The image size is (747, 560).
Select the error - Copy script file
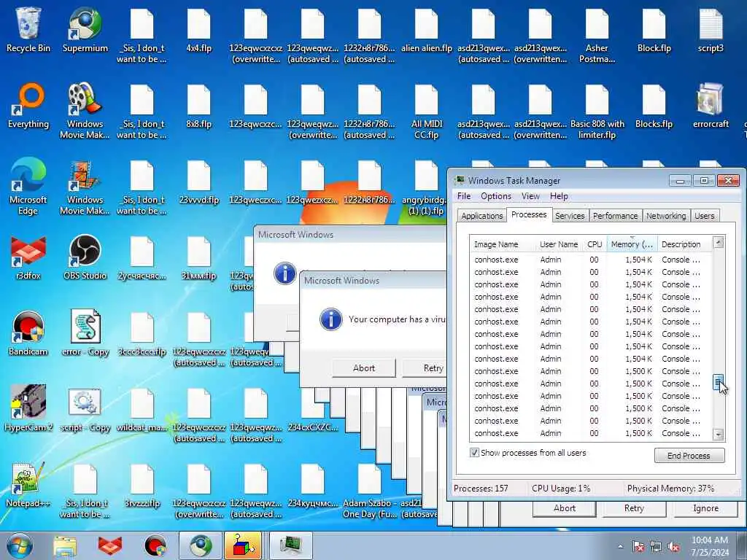[x=85, y=333]
